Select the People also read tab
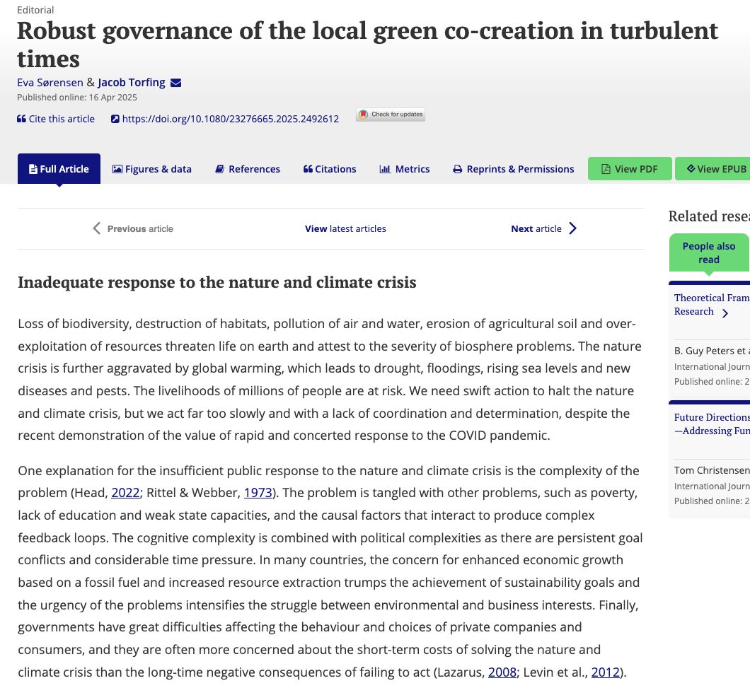750x700 pixels. coord(708,252)
